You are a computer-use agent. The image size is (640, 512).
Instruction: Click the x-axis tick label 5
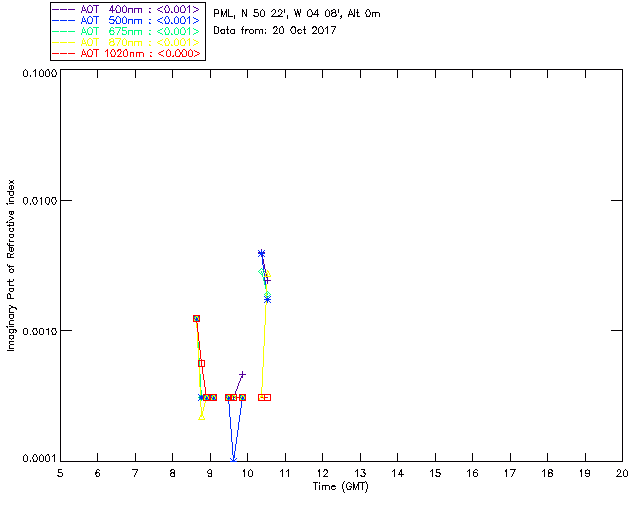pos(60,473)
